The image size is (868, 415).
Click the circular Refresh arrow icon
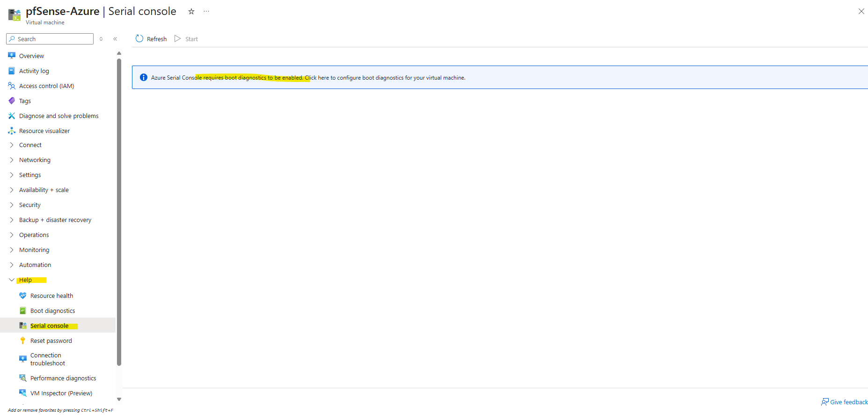[139, 38]
